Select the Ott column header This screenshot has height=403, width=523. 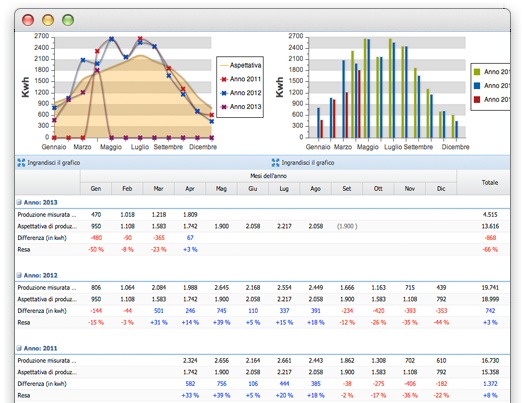pyautogui.click(x=378, y=188)
